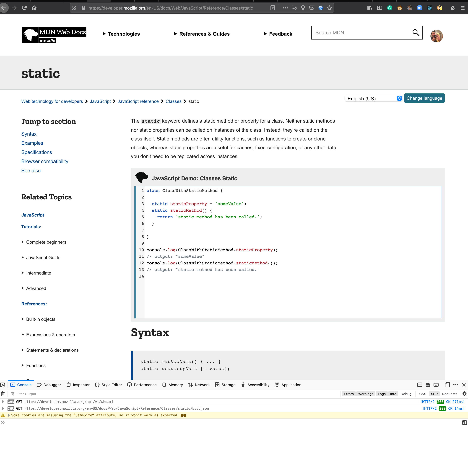Toggle the XHR filter in the console

tap(434, 394)
